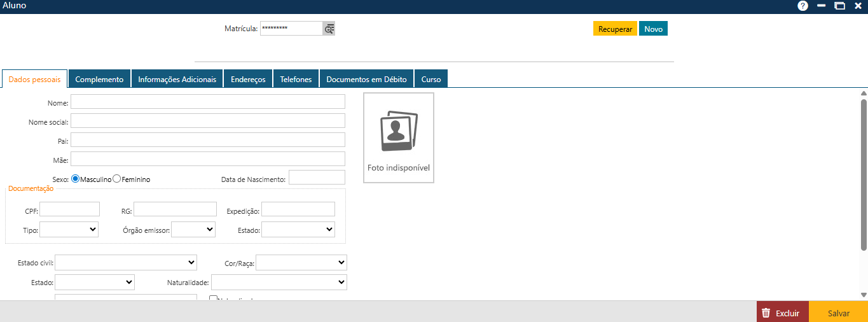The image size is (868, 322).
Task: Click into the Nome text field
Action: (x=207, y=102)
